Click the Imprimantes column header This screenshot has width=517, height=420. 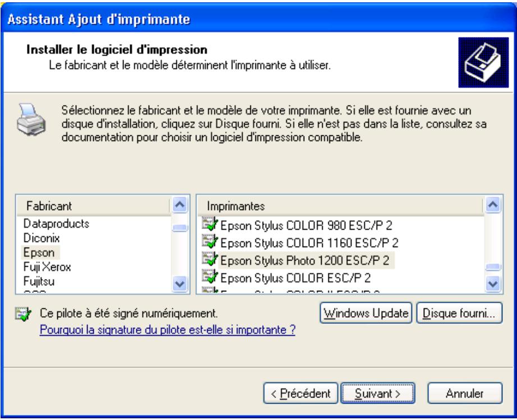coord(341,206)
